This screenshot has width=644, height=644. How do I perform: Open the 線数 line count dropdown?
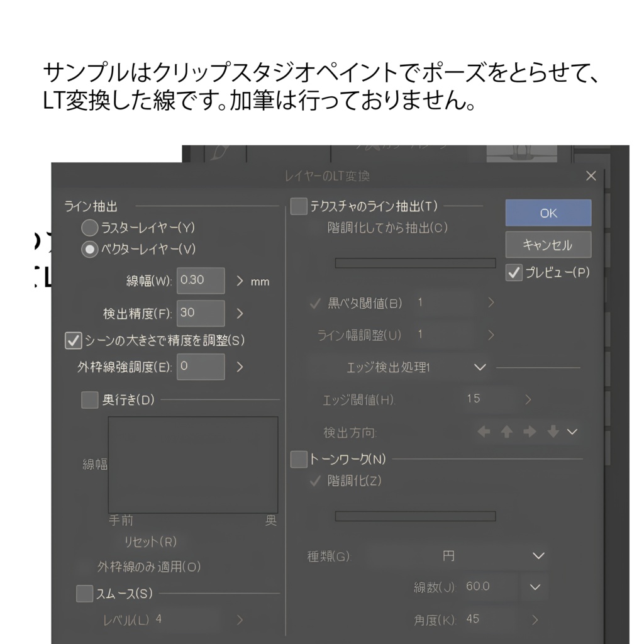coord(534,587)
